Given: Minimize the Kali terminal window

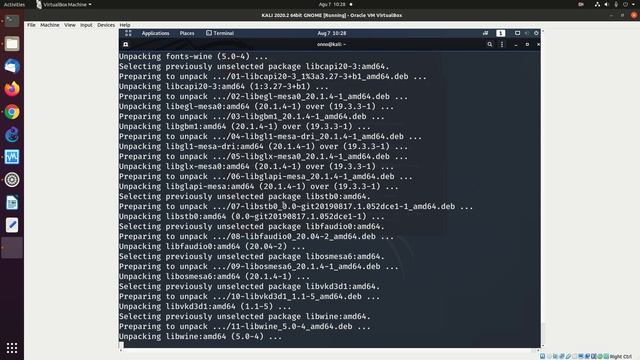Looking at the screenshot, I should (516, 44).
